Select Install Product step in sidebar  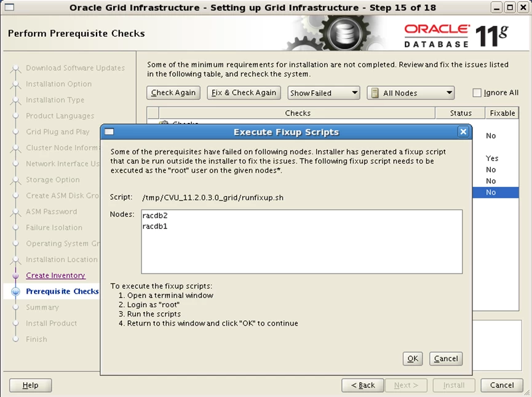pyautogui.click(x=52, y=323)
